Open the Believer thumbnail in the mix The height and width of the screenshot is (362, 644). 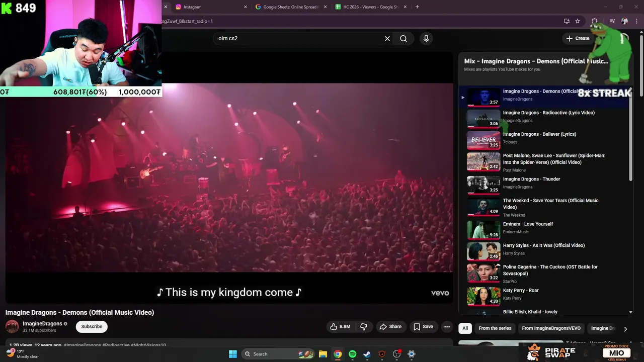484,140
